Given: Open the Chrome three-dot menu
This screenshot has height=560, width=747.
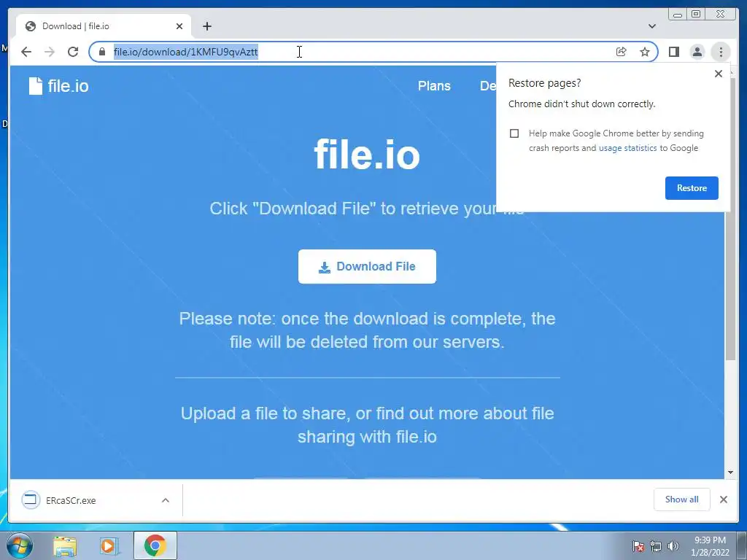Looking at the screenshot, I should pos(721,52).
